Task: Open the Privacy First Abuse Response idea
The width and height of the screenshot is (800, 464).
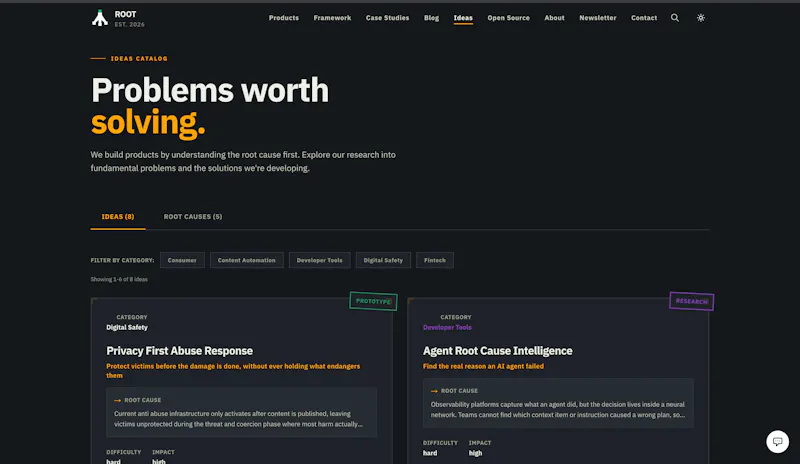Action: pos(180,351)
